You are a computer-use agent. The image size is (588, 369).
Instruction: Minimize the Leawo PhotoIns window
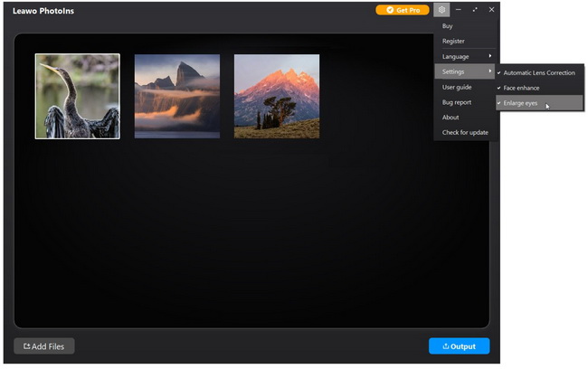point(459,10)
